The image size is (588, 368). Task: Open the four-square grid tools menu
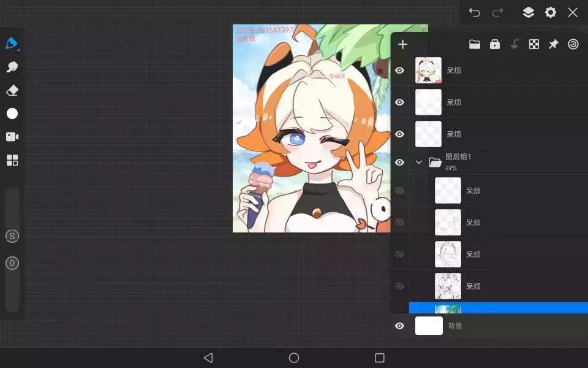(x=12, y=160)
